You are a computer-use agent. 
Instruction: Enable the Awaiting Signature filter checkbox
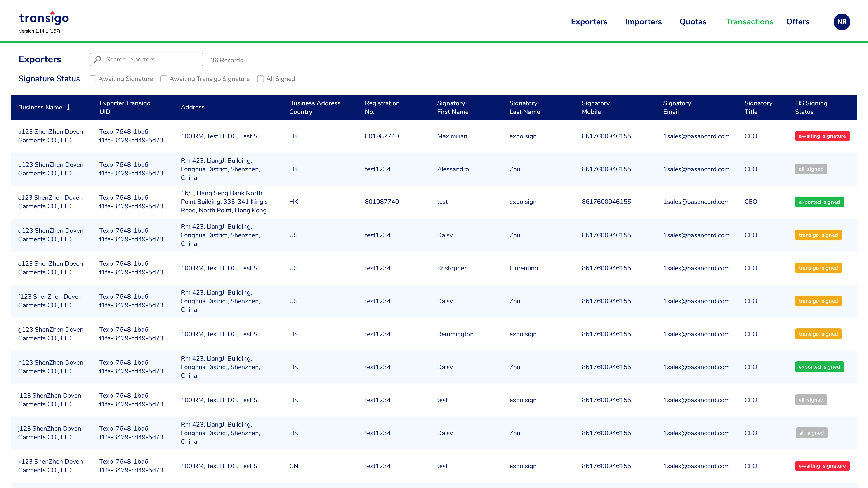coord(93,79)
